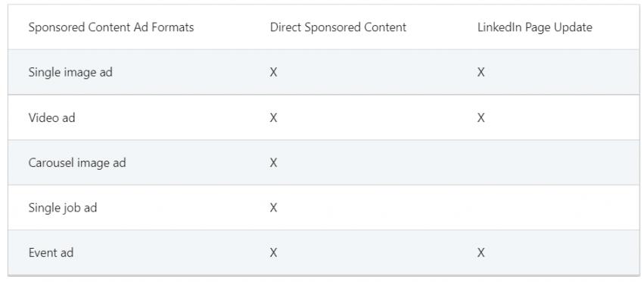The image size is (644, 282).
Task: Click X for Single image ad Page Update
Action: coord(481,73)
